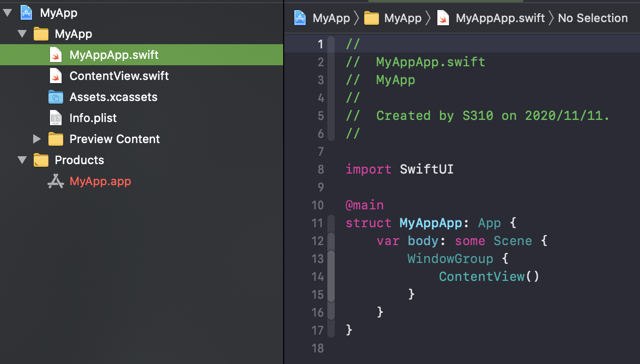Click the project icon in the jump bar
Viewport: 640px width, 364px height.
click(x=300, y=18)
